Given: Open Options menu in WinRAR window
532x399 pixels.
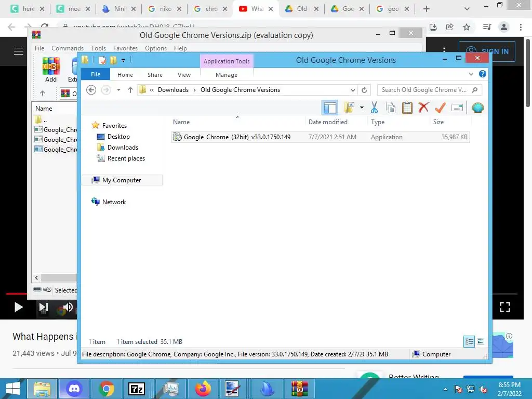Looking at the screenshot, I should [x=156, y=48].
